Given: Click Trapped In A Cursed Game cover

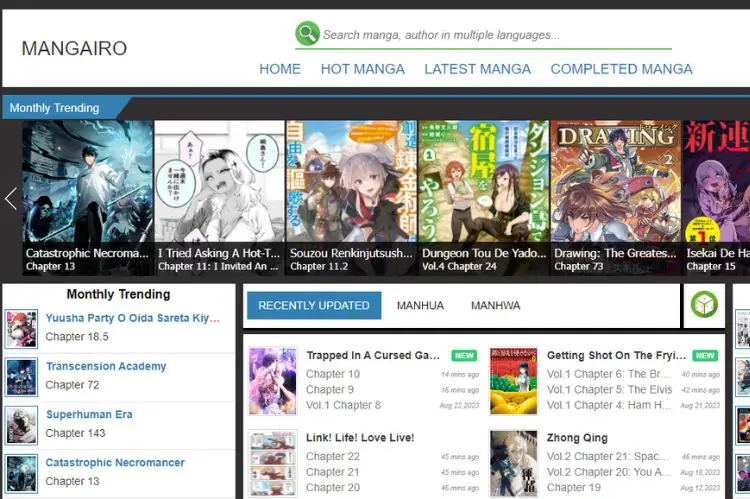Looking at the screenshot, I should [273, 381].
